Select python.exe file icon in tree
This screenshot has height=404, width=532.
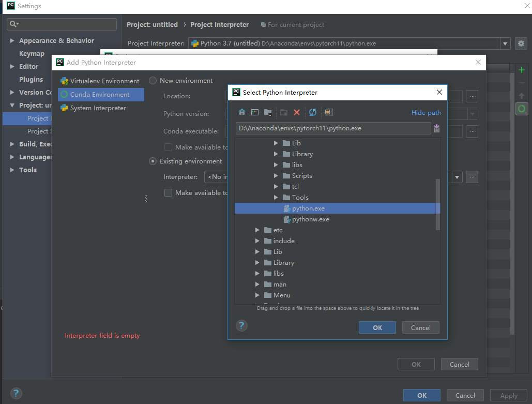click(287, 208)
